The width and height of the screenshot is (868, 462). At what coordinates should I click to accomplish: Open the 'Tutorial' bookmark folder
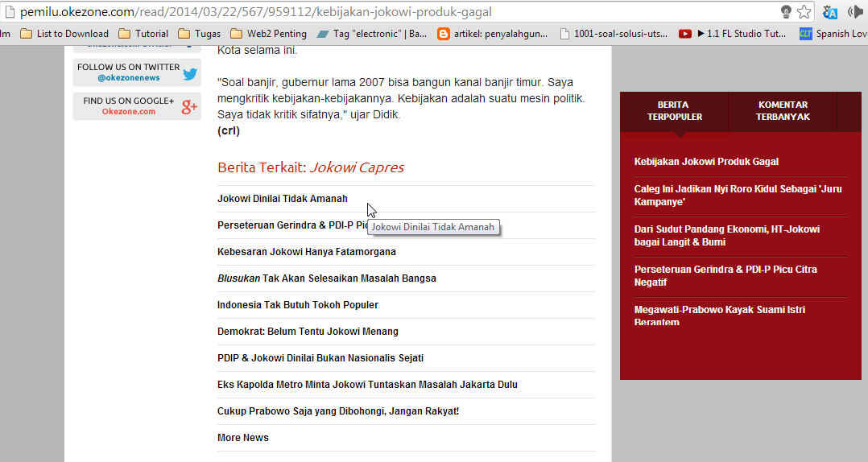(x=143, y=34)
